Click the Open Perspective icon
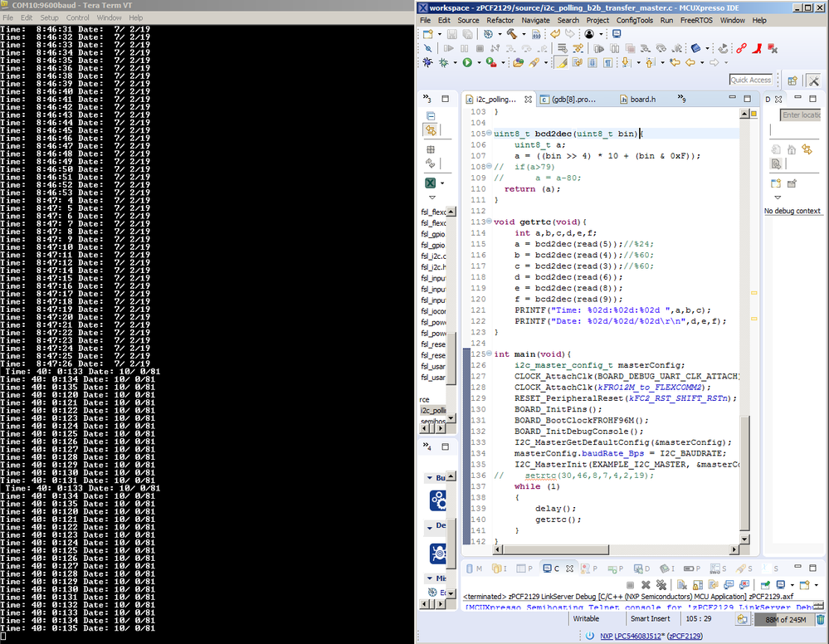This screenshot has width=829, height=644. (x=792, y=80)
